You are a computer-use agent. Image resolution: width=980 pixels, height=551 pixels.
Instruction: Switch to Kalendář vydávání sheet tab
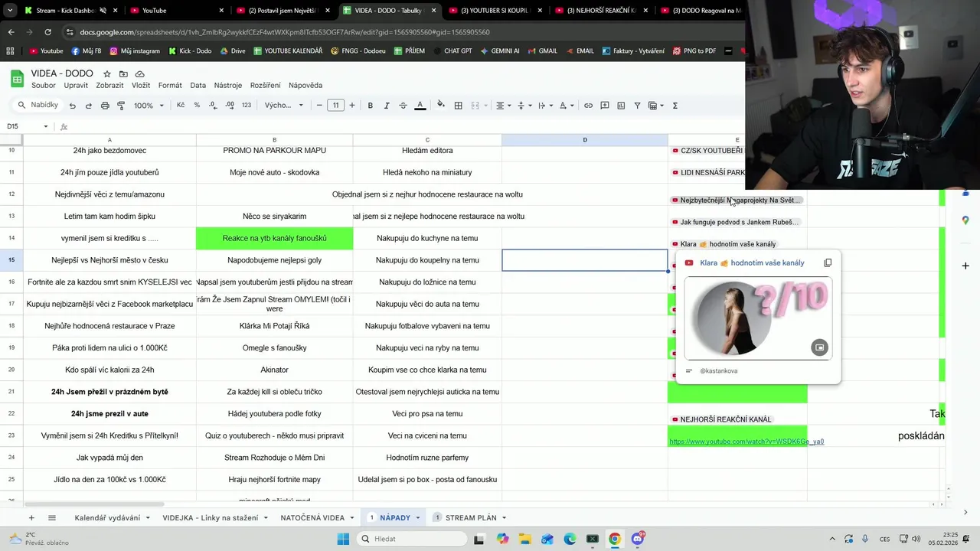click(107, 518)
